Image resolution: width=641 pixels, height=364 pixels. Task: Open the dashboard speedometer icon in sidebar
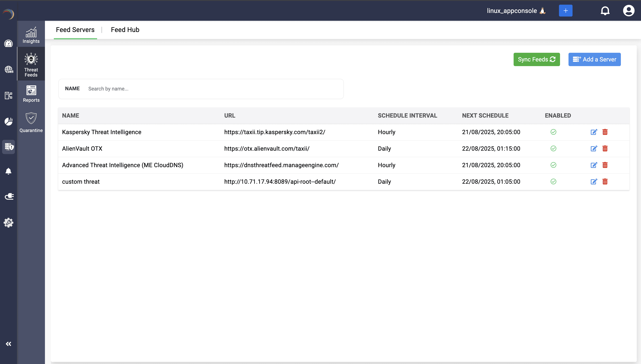pyautogui.click(x=8, y=43)
